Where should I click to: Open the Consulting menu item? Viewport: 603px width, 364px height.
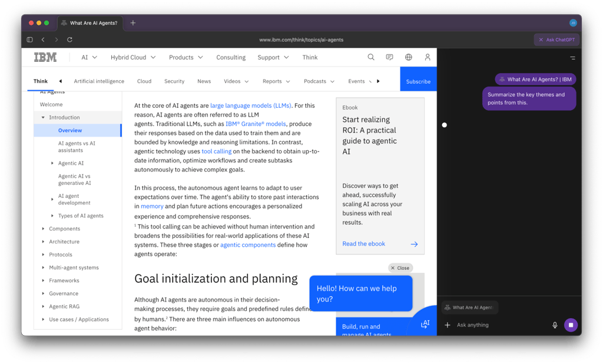[231, 57]
